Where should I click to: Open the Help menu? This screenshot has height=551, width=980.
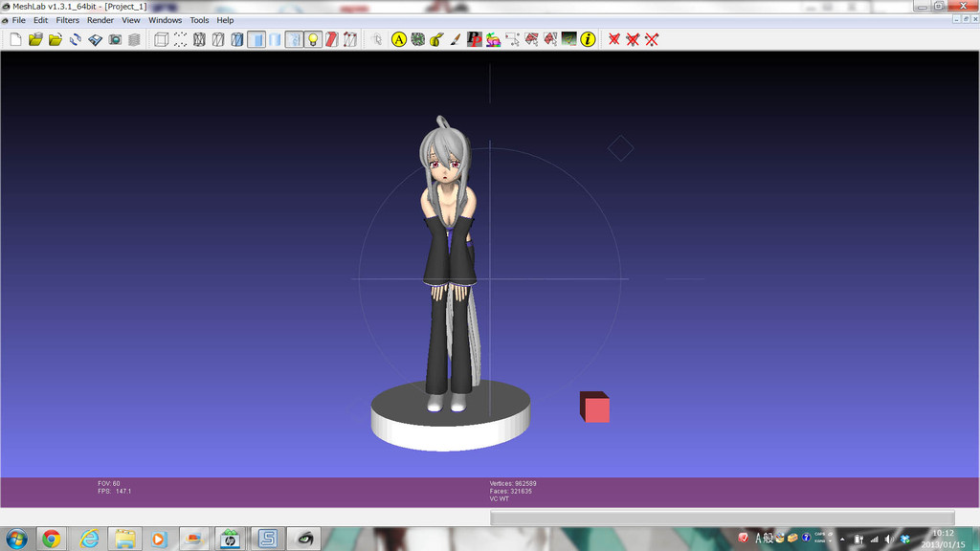click(x=225, y=21)
